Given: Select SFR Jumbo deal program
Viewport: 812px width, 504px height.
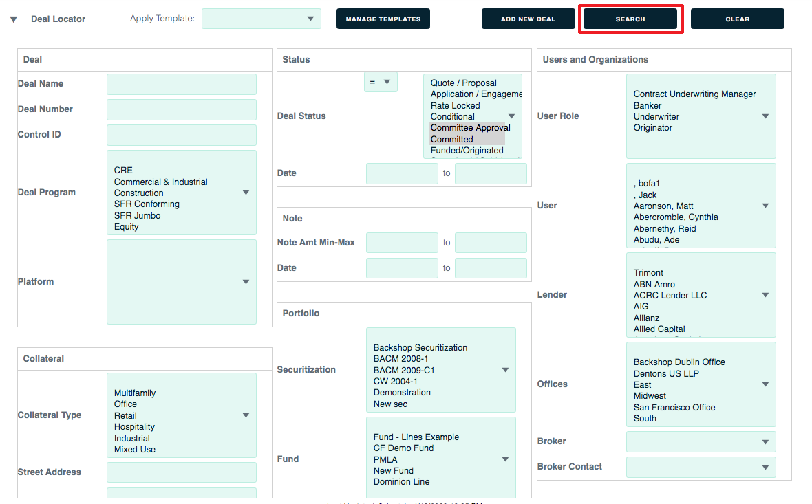Looking at the screenshot, I should pyautogui.click(x=137, y=216).
